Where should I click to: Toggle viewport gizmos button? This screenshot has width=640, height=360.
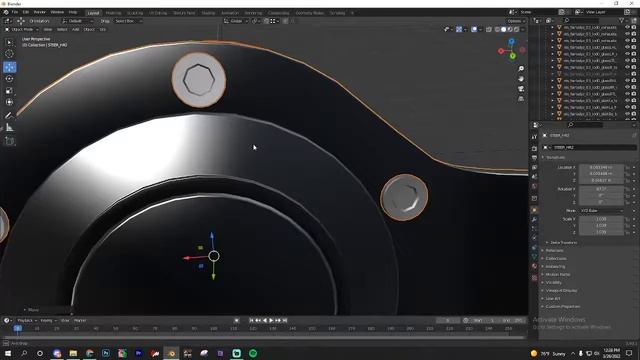[x=459, y=29]
